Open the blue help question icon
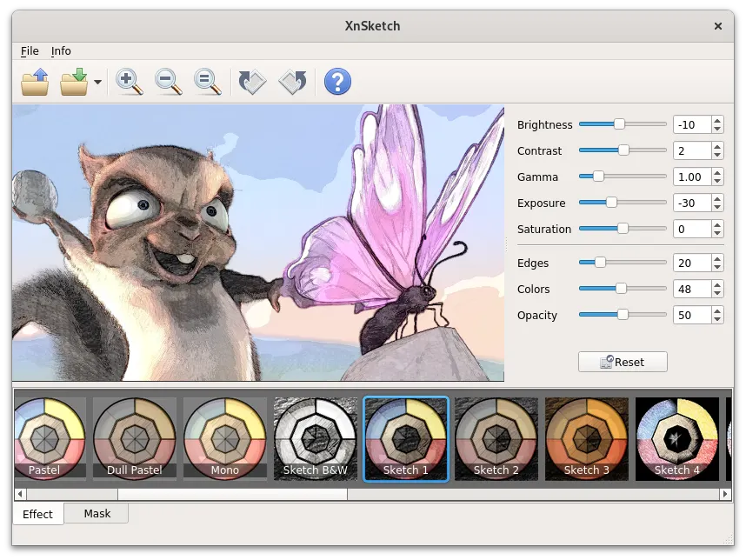 [337, 82]
